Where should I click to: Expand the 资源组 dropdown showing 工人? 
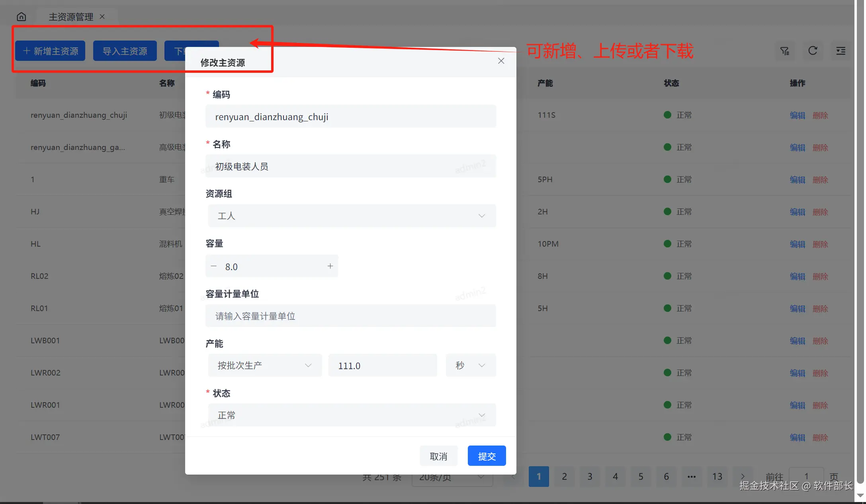pyautogui.click(x=352, y=216)
